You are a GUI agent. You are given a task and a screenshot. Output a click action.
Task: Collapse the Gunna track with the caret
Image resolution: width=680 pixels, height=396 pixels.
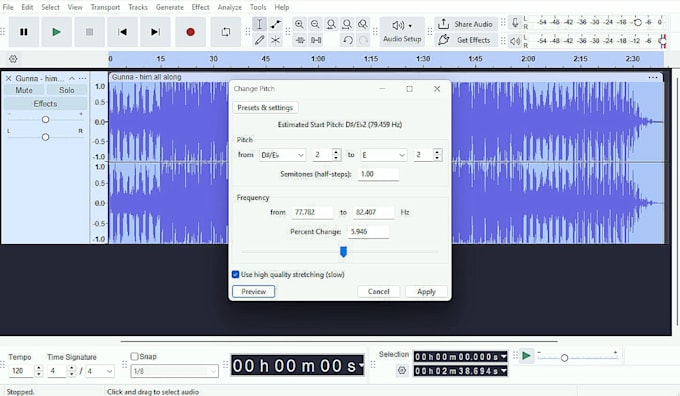72,79
